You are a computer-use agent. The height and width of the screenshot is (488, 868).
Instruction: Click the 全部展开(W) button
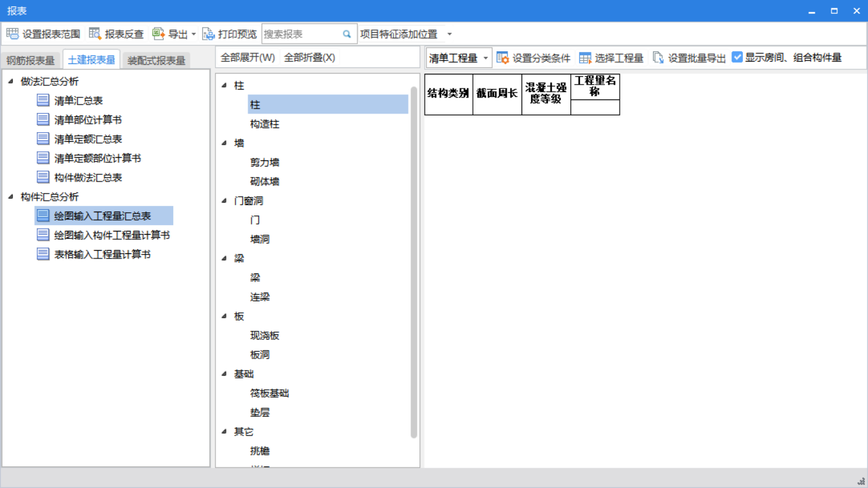pyautogui.click(x=248, y=58)
